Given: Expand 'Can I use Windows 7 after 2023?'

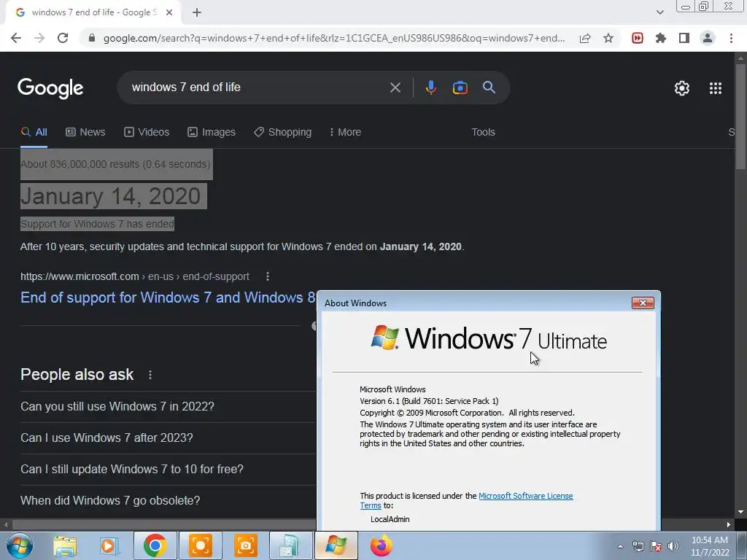Looking at the screenshot, I should 168,438.
